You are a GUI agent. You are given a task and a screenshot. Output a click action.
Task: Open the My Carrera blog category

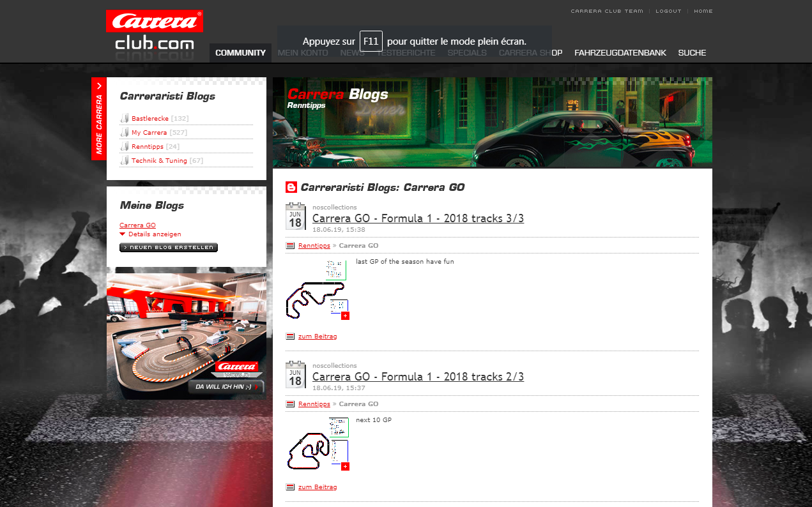(149, 133)
